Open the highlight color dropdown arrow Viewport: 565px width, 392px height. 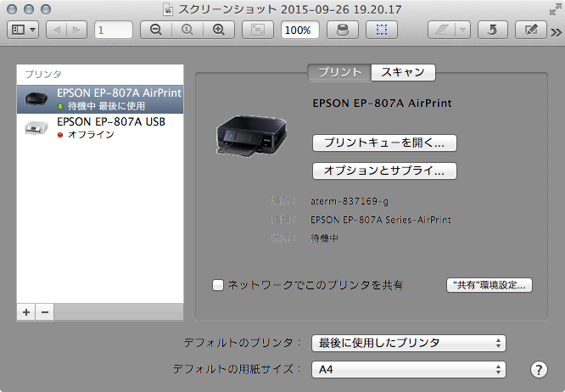click(463, 30)
